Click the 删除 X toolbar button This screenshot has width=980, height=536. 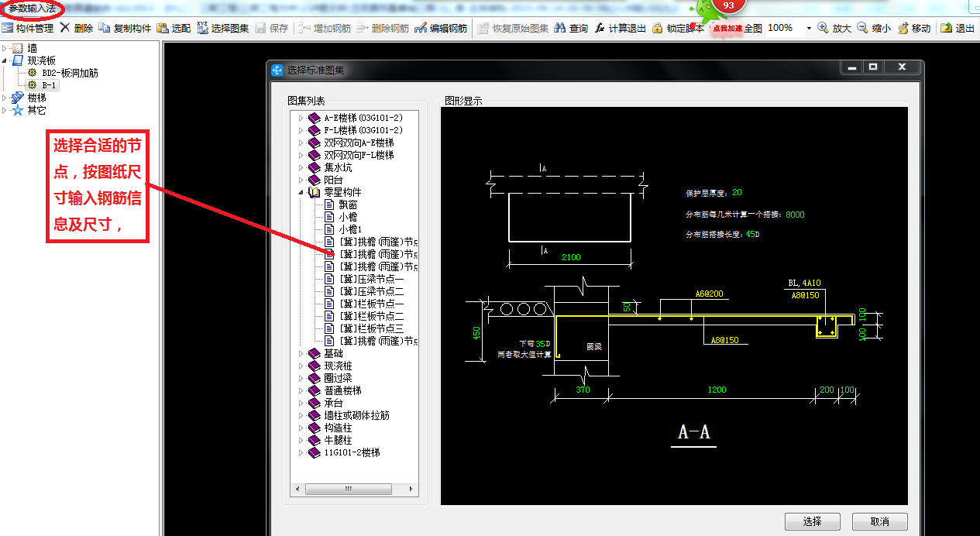[x=77, y=28]
